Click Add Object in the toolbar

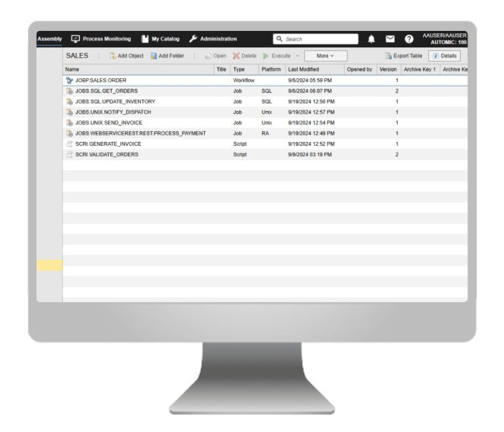(126, 56)
